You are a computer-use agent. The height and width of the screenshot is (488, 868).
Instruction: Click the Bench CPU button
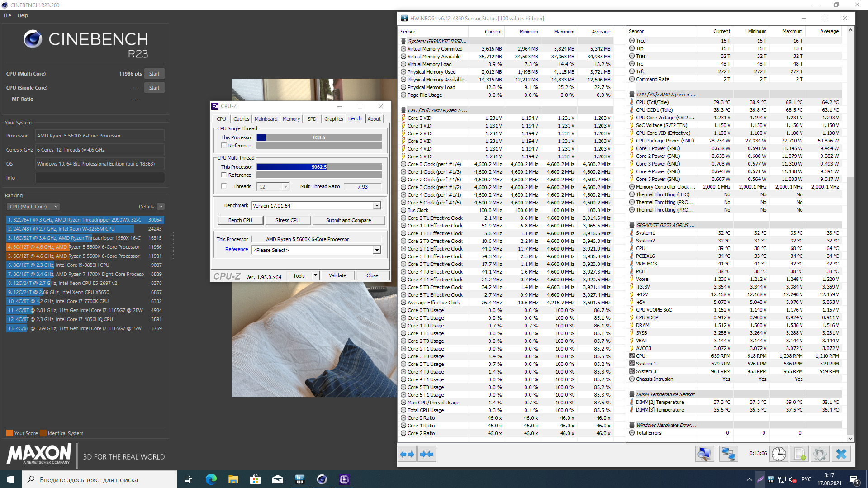[240, 220]
